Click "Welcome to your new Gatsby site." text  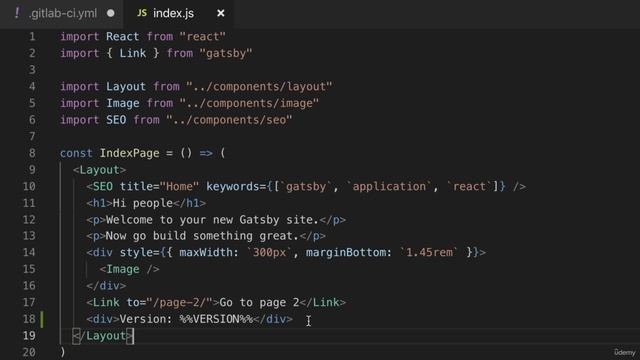[x=212, y=220]
